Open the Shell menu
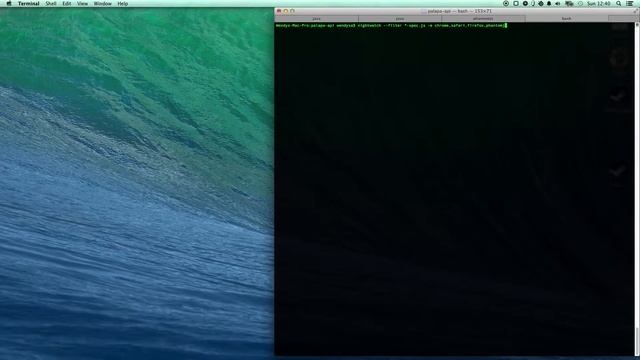The width and height of the screenshot is (640, 360). point(51,3)
